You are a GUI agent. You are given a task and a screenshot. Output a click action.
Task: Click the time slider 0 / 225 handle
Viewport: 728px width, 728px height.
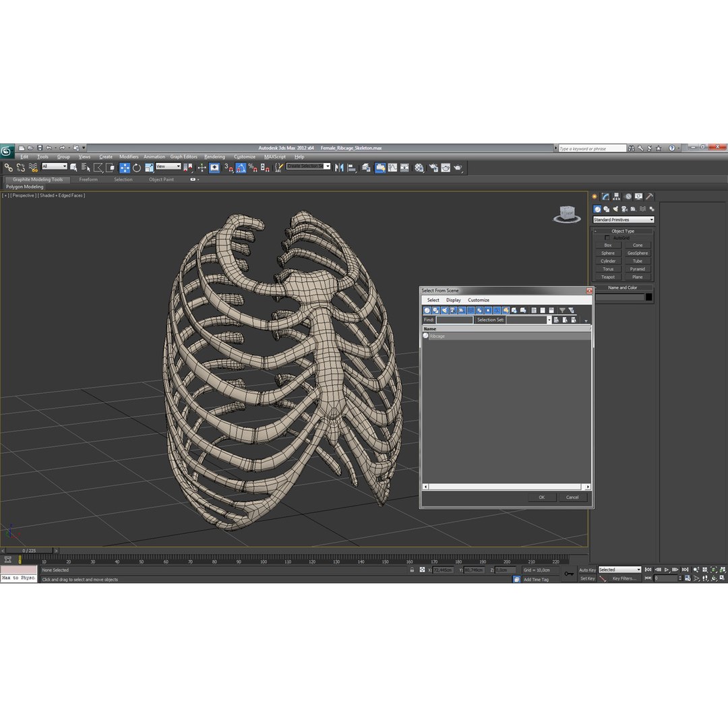(x=29, y=551)
